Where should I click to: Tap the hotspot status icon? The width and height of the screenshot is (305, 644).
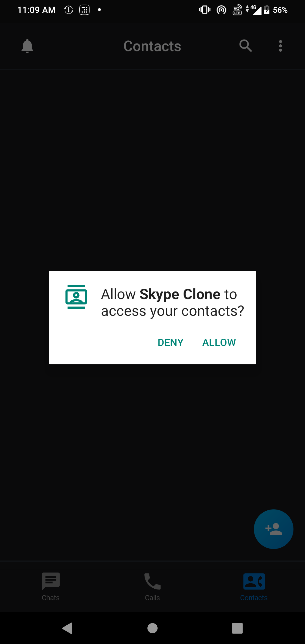[x=221, y=10]
